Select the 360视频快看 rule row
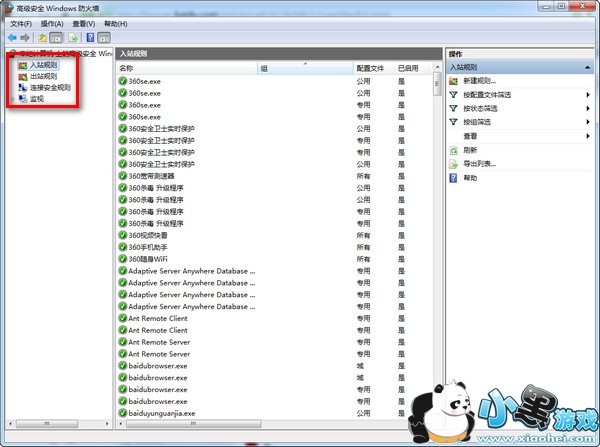 coord(274,235)
